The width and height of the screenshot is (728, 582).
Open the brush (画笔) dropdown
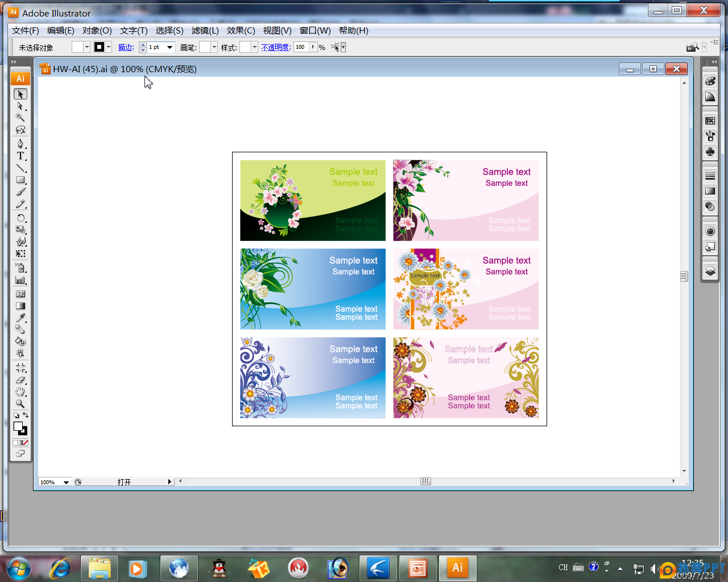click(x=214, y=47)
